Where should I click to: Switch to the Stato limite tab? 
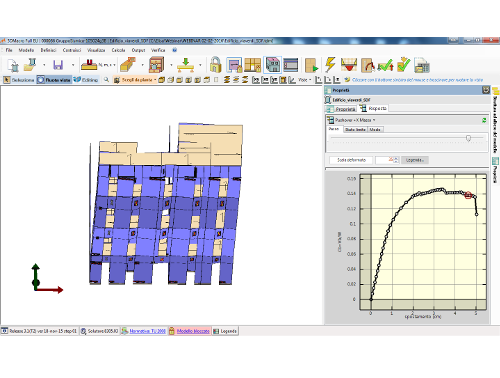pos(355,129)
